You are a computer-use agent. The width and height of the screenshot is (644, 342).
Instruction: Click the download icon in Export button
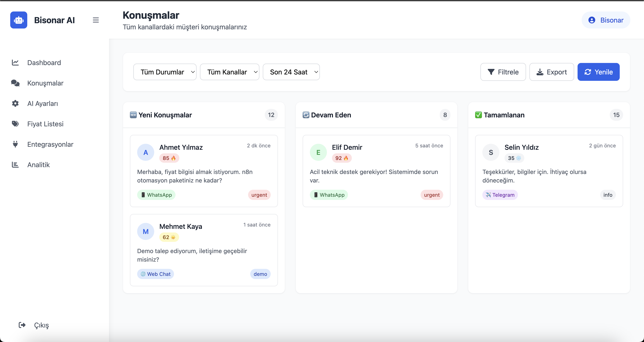tap(540, 72)
